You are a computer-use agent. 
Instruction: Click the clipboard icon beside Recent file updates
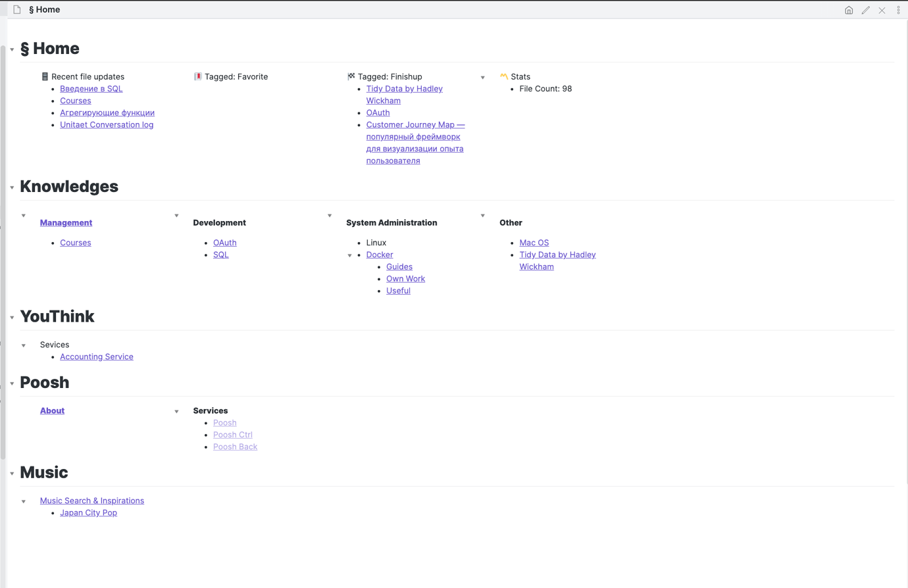44,76
